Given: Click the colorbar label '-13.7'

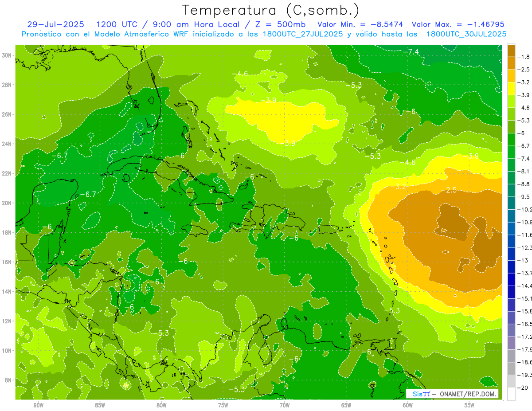Looking at the screenshot, I should pyautogui.click(x=525, y=273).
